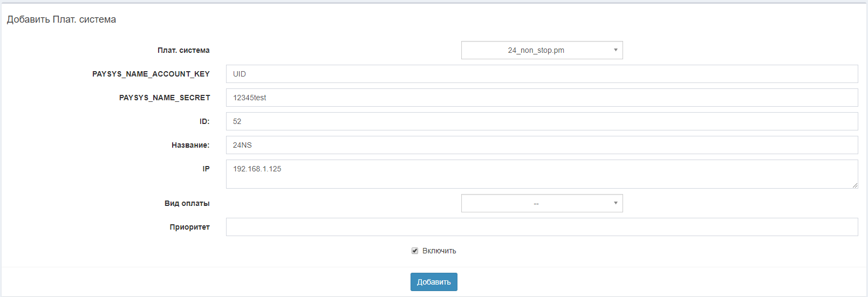Viewport: 868px width, 297px height.
Task: Open the Вид оплаты dropdown
Action: pyautogui.click(x=542, y=203)
